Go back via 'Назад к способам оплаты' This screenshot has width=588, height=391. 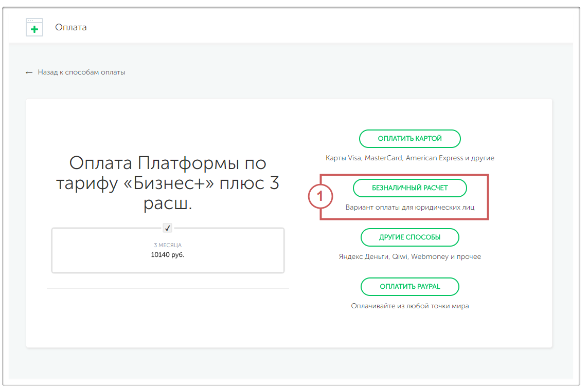(81, 72)
